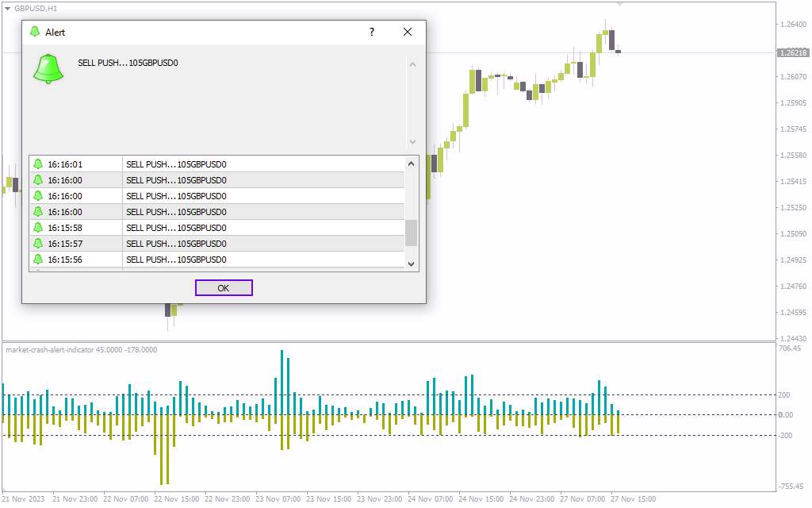Click the bell icon beside the 16:16:01 alert
The height and width of the screenshot is (508, 812).
pyautogui.click(x=37, y=164)
